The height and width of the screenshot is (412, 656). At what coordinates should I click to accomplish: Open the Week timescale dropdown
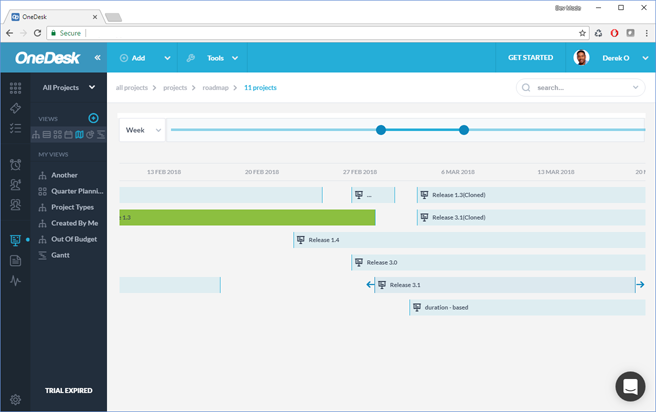click(143, 130)
